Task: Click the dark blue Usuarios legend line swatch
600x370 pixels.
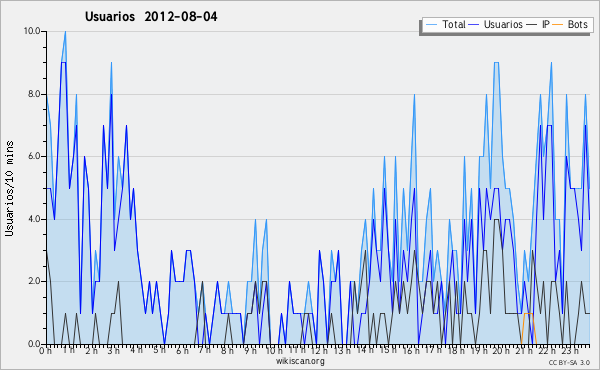Action: point(474,25)
